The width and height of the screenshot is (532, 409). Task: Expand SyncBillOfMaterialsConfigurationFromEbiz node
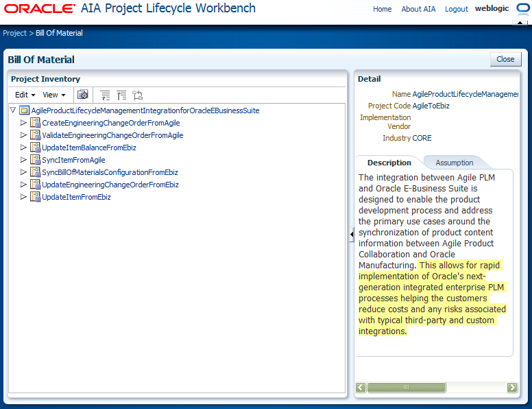click(23, 172)
